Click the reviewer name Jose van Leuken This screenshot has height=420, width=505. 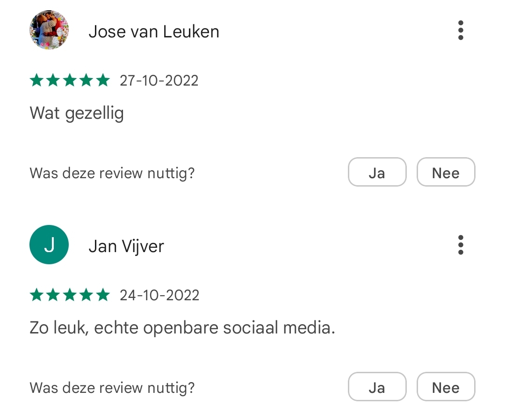[x=154, y=31]
